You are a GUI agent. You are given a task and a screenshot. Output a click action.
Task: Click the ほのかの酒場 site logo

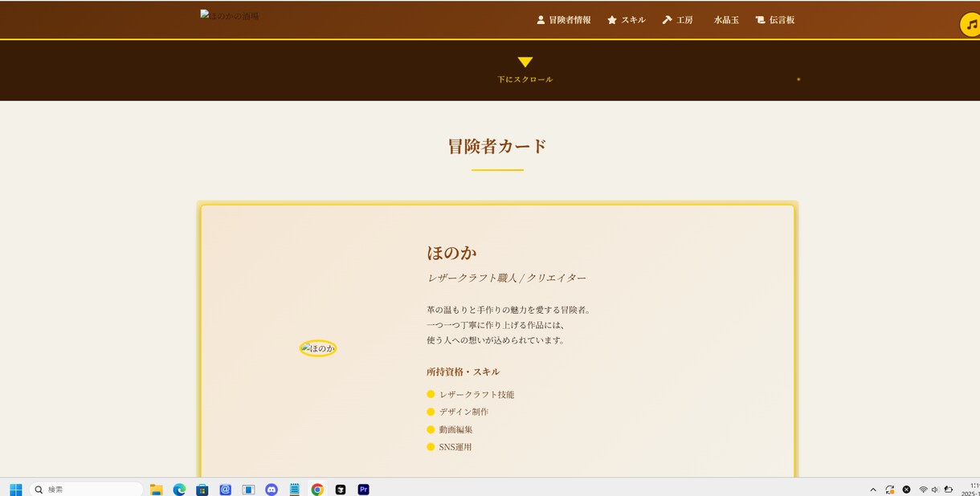click(230, 15)
